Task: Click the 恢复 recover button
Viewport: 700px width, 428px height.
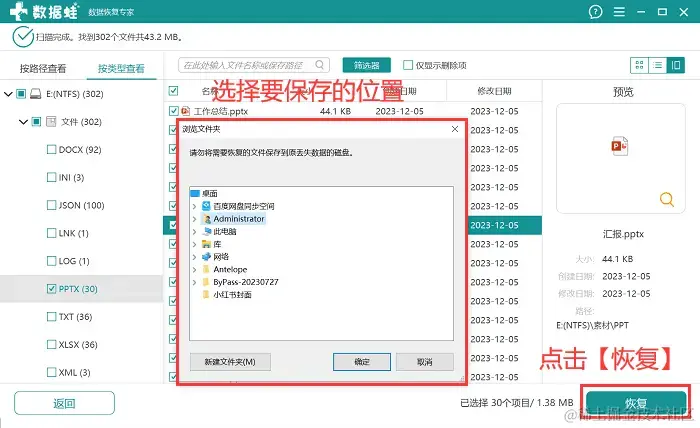Action: [x=636, y=403]
